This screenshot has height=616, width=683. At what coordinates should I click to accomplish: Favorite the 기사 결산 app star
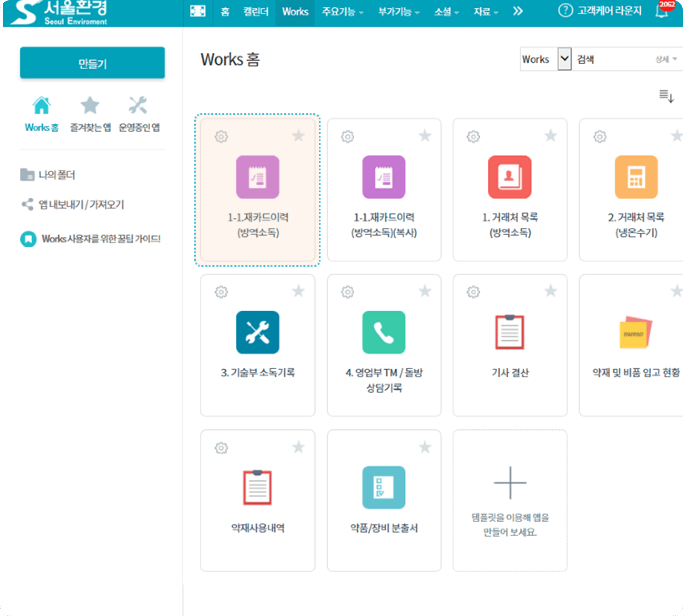tap(551, 291)
